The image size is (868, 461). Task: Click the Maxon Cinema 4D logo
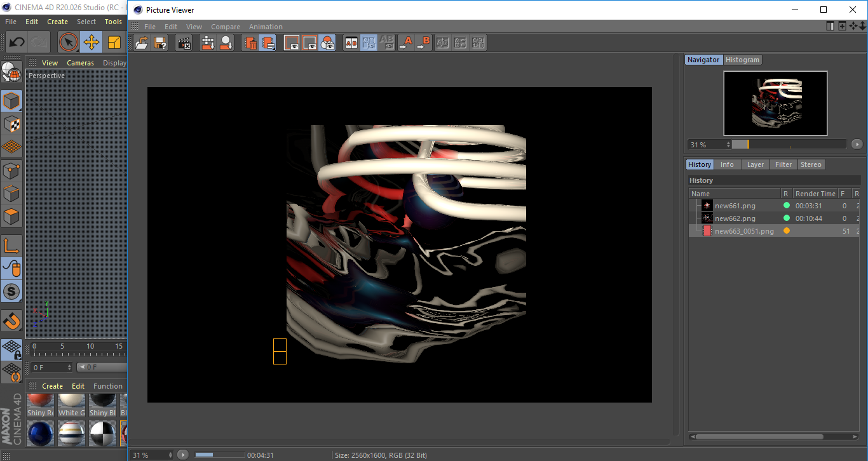pos(11,419)
